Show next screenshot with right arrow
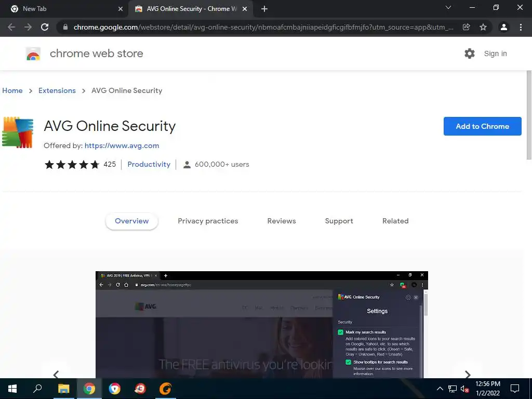Image resolution: width=532 pixels, height=399 pixels. click(468, 374)
